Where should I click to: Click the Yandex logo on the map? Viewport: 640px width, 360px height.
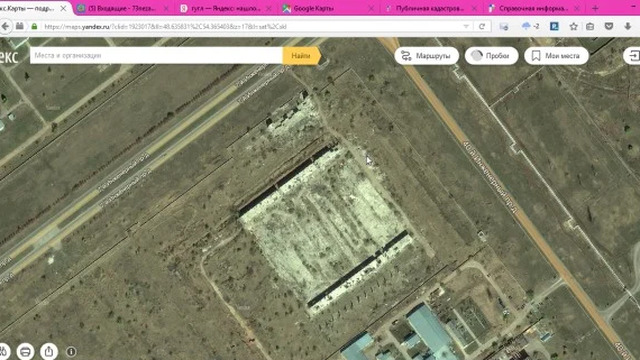[9, 56]
